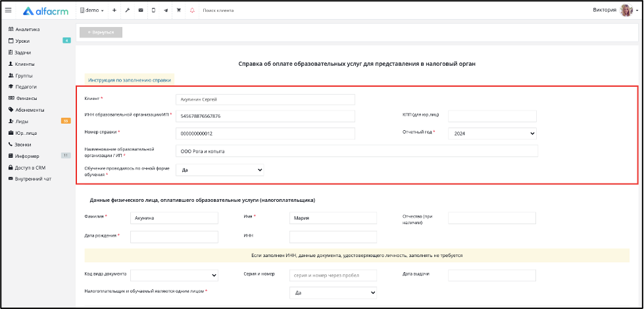Expand the demo branch dropdown
Viewport: 644px width, 309px height.
[92, 11]
